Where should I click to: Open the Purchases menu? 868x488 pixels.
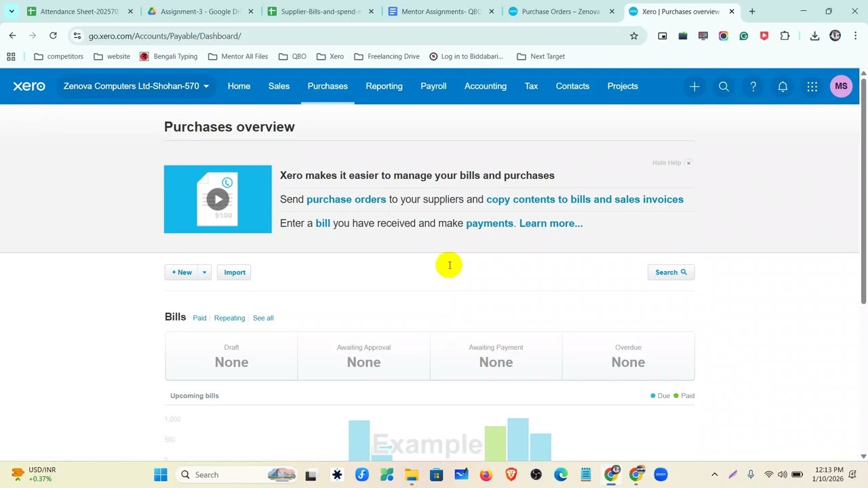pyautogui.click(x=328, y=86)
